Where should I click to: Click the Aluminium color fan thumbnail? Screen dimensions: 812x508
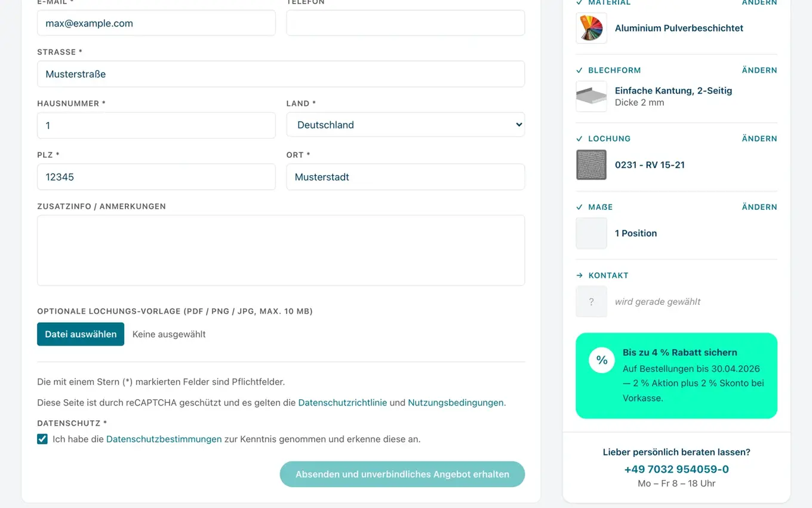pos(591,28)
